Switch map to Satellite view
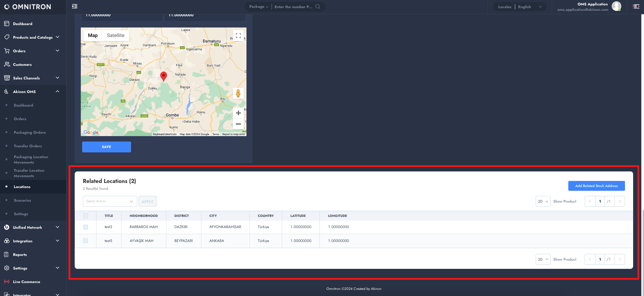 (115, 35)
